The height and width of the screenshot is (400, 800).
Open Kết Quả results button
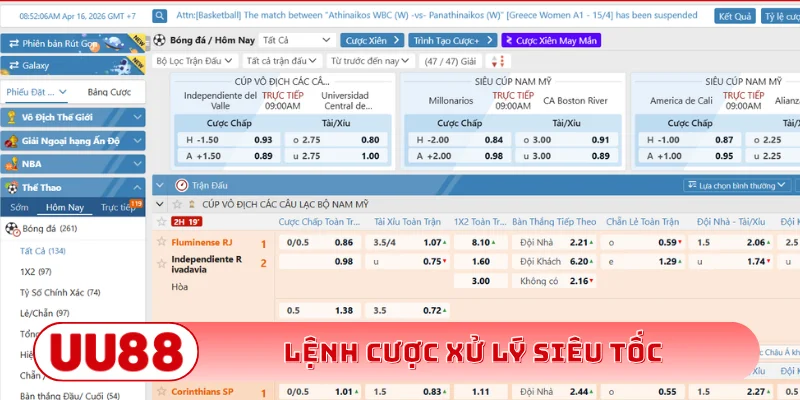(x=735, y=16)
